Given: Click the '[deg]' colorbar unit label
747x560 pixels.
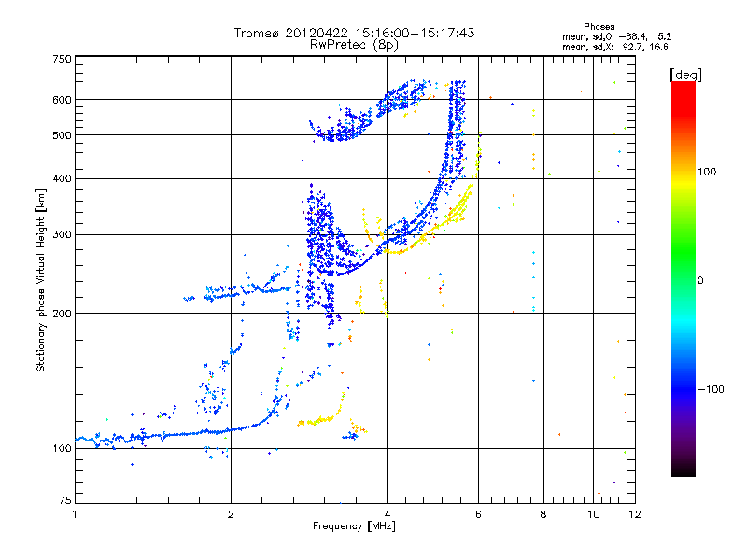Looking at the screenshot, I should click(685, 75).
